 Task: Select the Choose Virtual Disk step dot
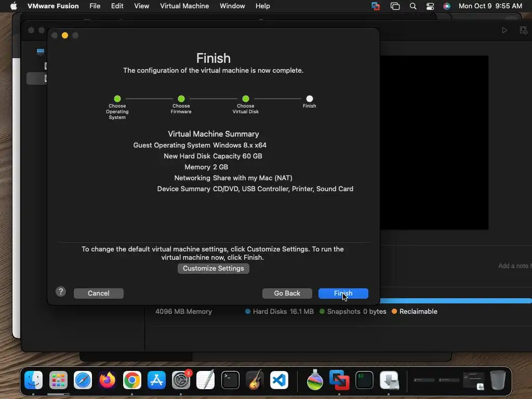click(x=246, y=99)
